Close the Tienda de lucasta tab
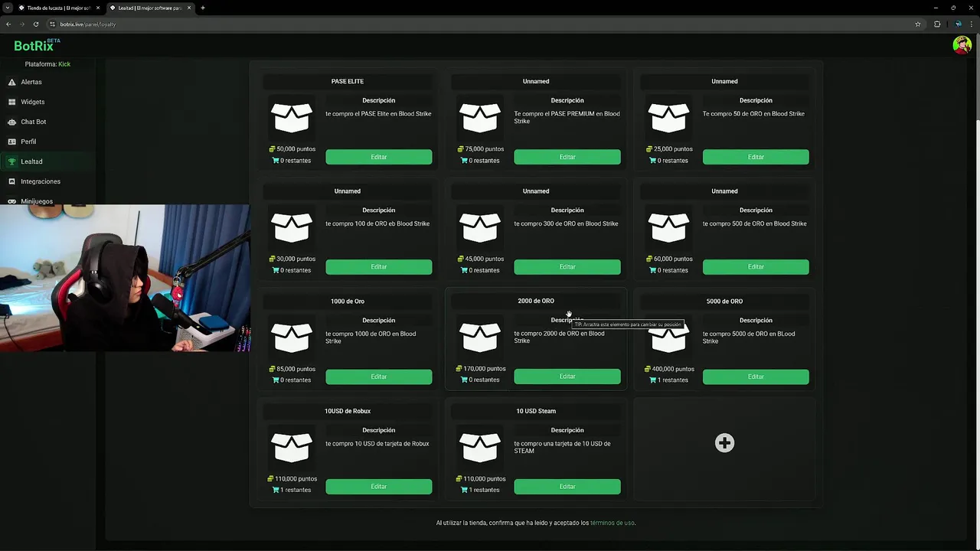This screenshot has width=980, height=551. [x=97, y=8]
